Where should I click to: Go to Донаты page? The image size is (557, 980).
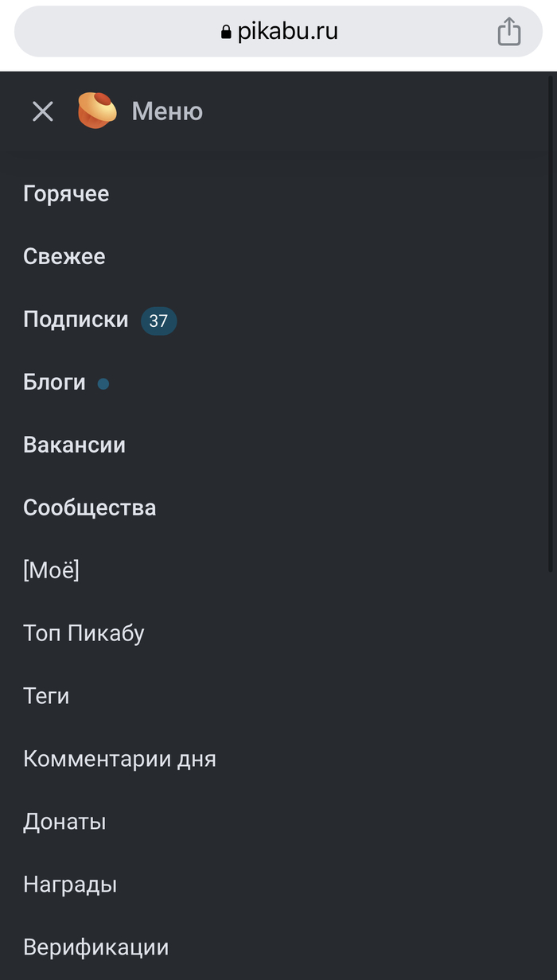tap(64, 822)
